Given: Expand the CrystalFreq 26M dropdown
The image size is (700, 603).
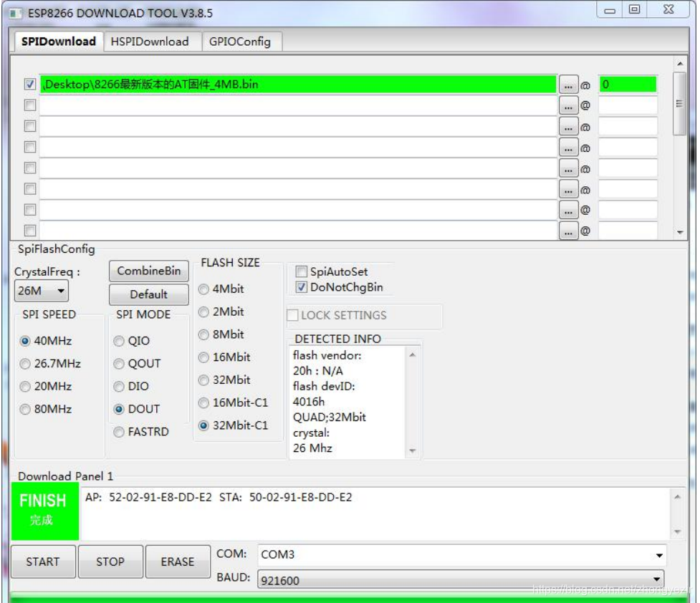Looking at the screenshot, I should pyautogui.click(x=42, y=291).
